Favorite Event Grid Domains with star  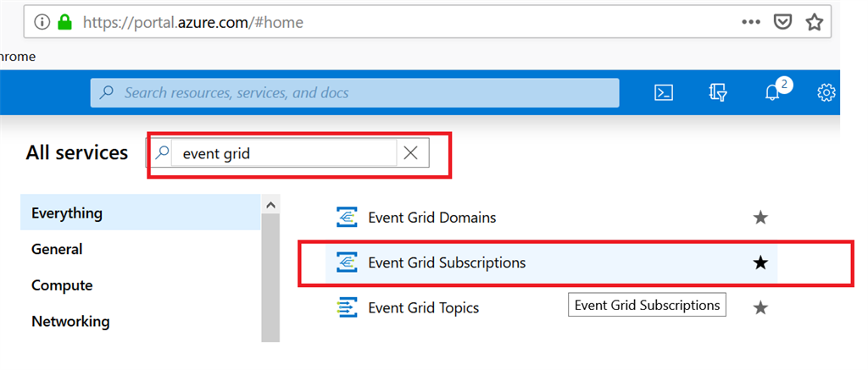click(x=760, y=218)
